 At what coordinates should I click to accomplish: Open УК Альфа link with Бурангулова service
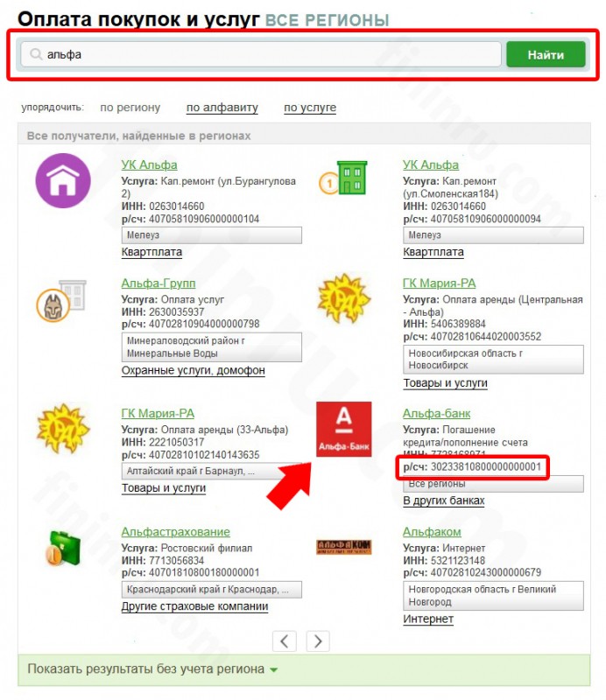(x=149, y=164)
